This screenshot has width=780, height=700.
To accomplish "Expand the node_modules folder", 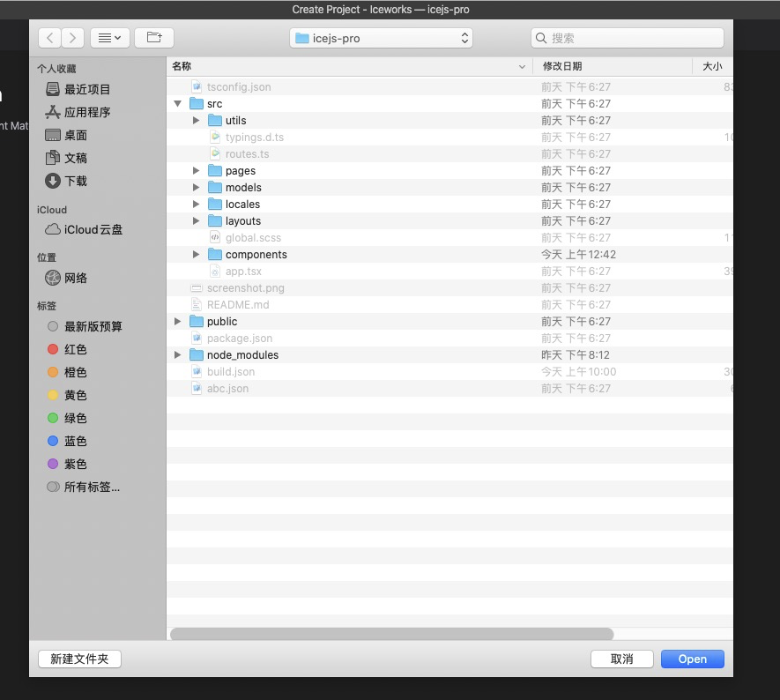I will point(178,354).
